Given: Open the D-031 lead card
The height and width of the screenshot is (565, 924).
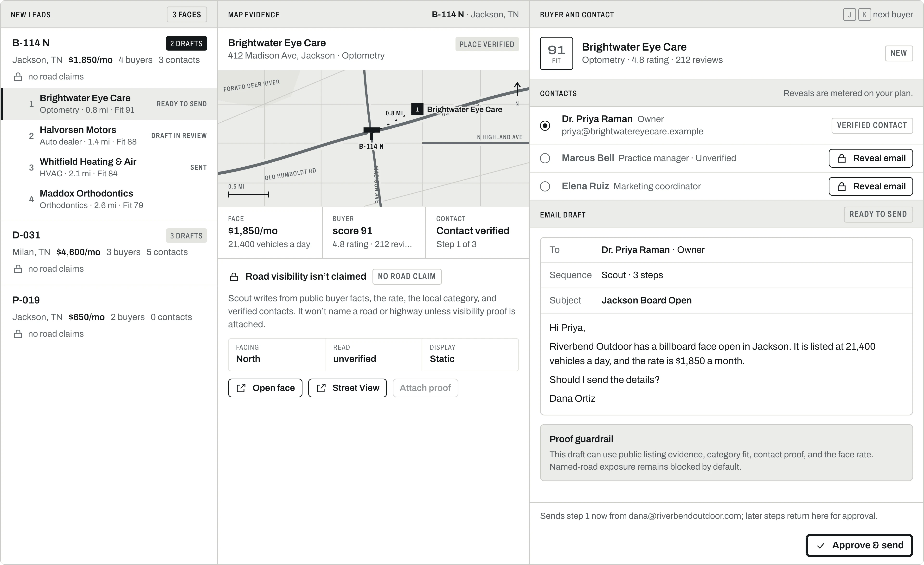Looking at the screenshot, I should point(109,253).
